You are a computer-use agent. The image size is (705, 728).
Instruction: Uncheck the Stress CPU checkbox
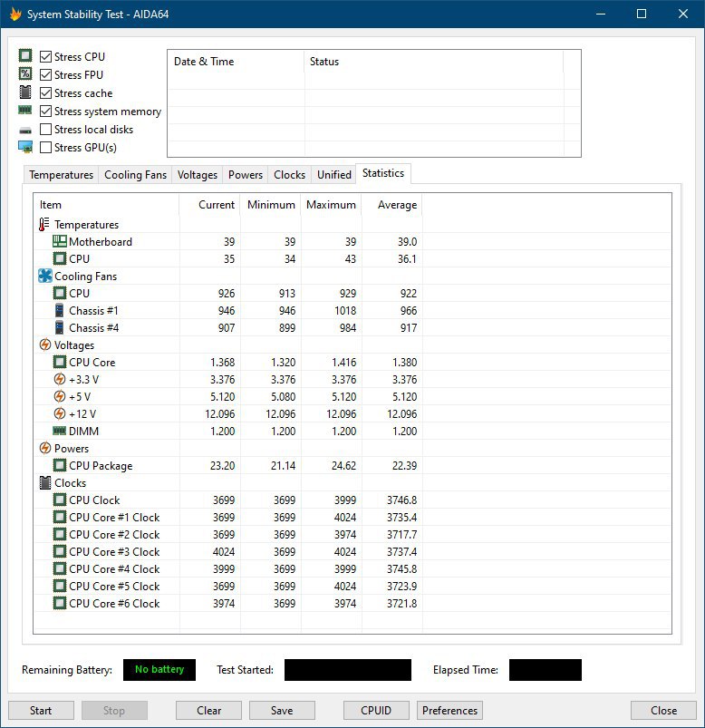pos(45,56)
